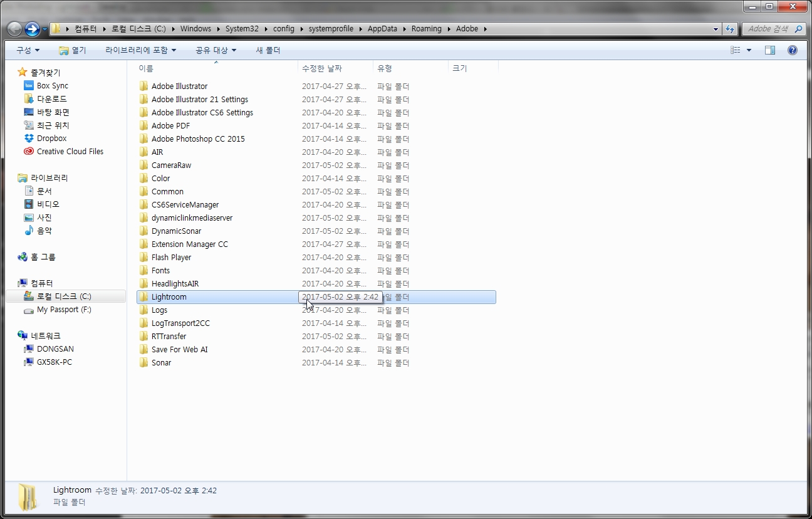Click the 라이브러리 group icon
The image size is (812, 519).
[x=23, y=178]
